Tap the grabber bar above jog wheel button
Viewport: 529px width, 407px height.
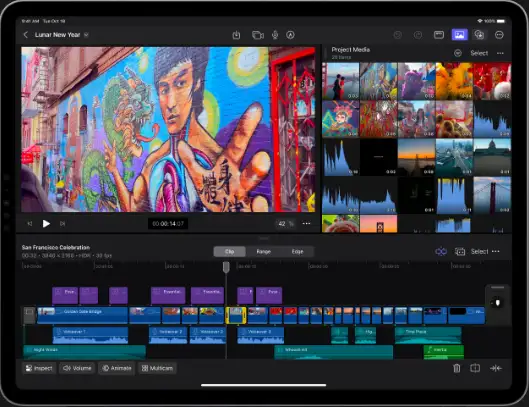pos(497,288)
